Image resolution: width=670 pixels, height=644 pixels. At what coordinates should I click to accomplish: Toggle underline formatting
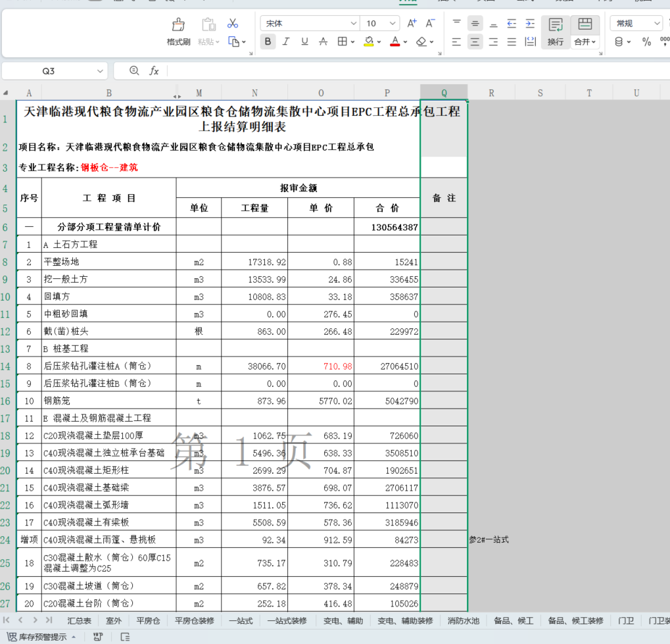click(x=304, y=41)
